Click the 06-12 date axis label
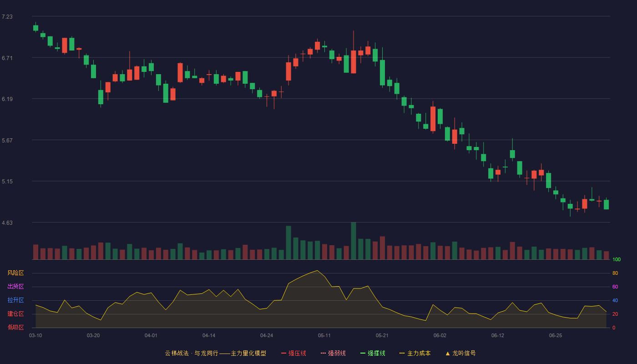 498,335
